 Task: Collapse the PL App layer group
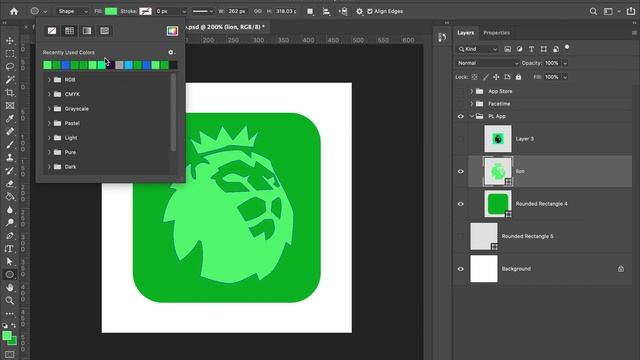[x=471, y=116]
